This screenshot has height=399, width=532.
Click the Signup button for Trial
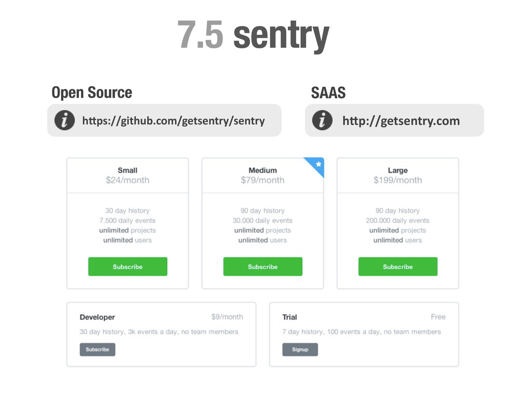pos(300,350)
